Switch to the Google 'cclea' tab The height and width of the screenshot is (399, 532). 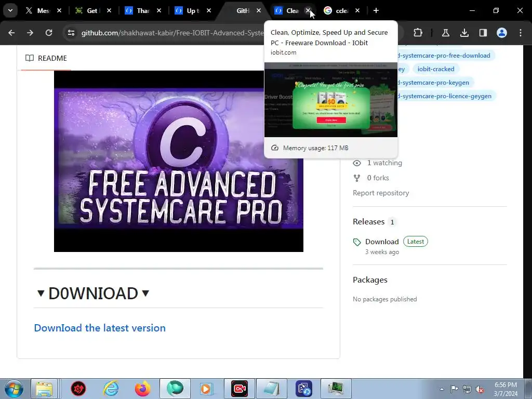(x=342, y=10)
